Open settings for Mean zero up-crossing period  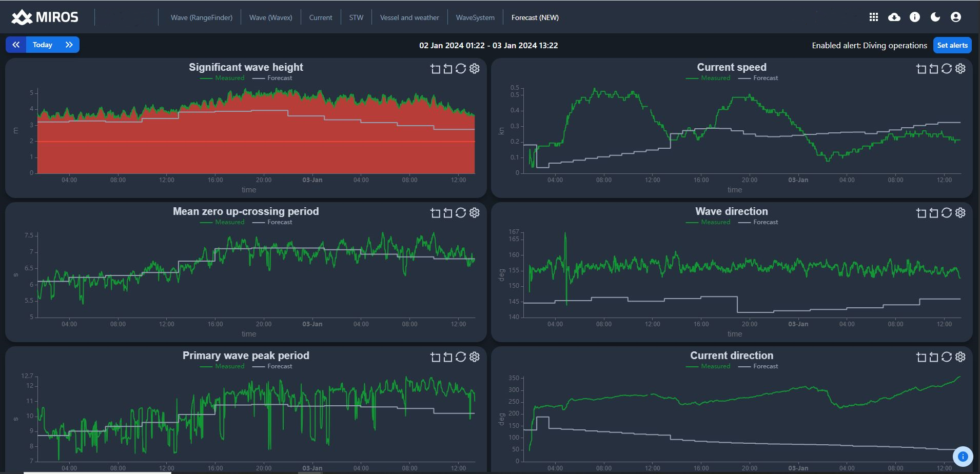[475, 213]
